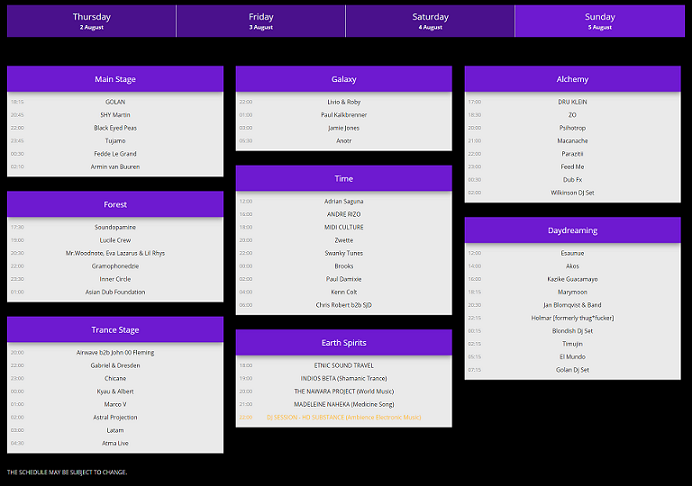The image size is (692, 486).
Task: Click the Black Eyed Peas entry
Action: tap(115, 128)
